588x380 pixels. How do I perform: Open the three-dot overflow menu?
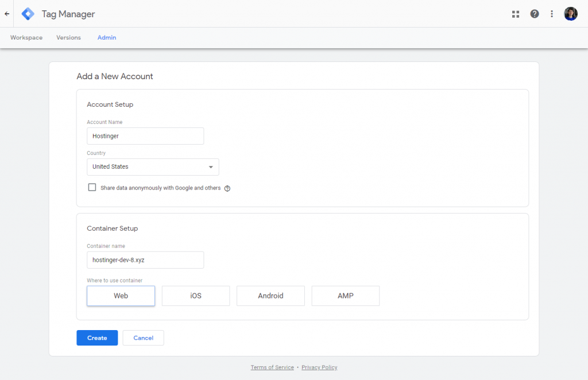[x=552, y=14]
